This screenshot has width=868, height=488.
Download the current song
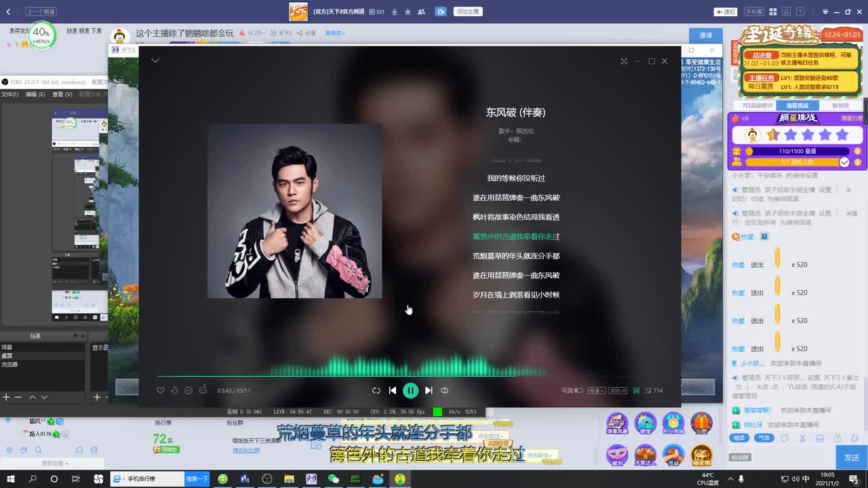(174, 390)
